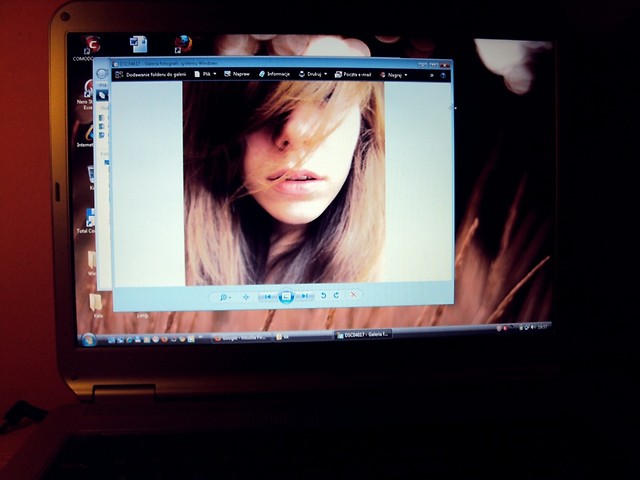Click the displayed photo in the gallery viewer

[x=284, y=182]
